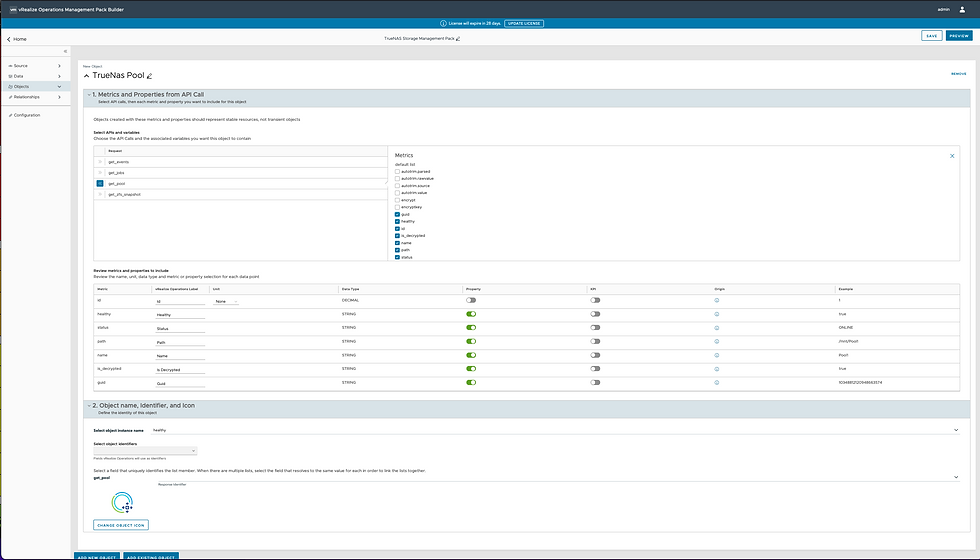980x560 pixels.
Task: Check the encrypt metric checkbox
Action: point(397,200)
